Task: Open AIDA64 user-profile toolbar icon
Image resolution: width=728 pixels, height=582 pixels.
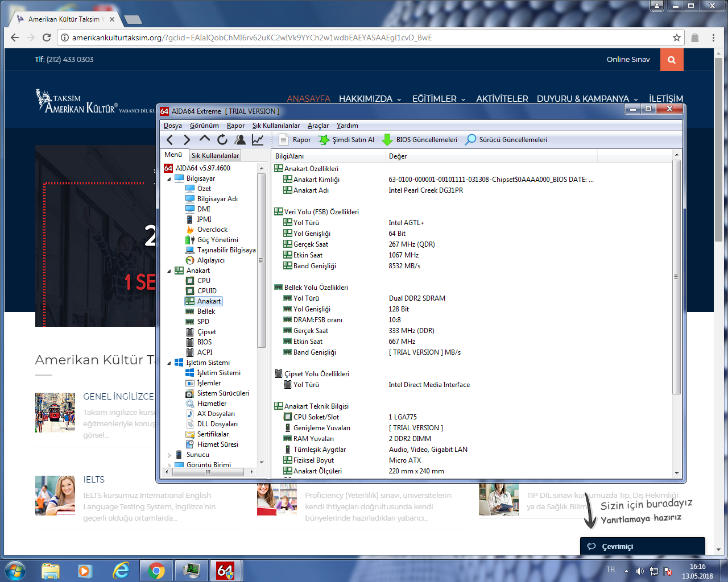Action: pos(240,140)
